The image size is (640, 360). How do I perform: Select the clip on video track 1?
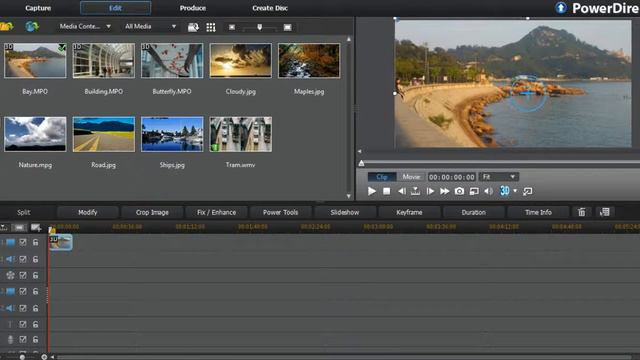pos(60,242)
